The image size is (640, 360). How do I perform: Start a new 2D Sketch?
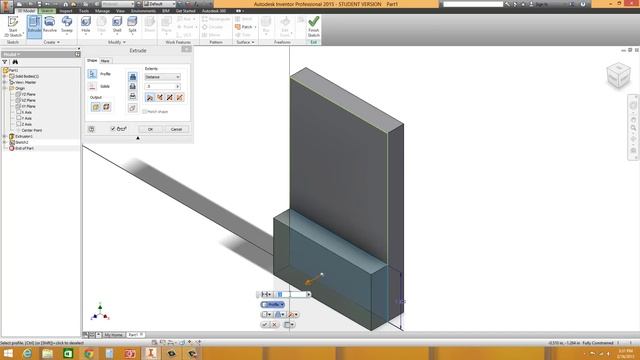(x=13, y=27)
